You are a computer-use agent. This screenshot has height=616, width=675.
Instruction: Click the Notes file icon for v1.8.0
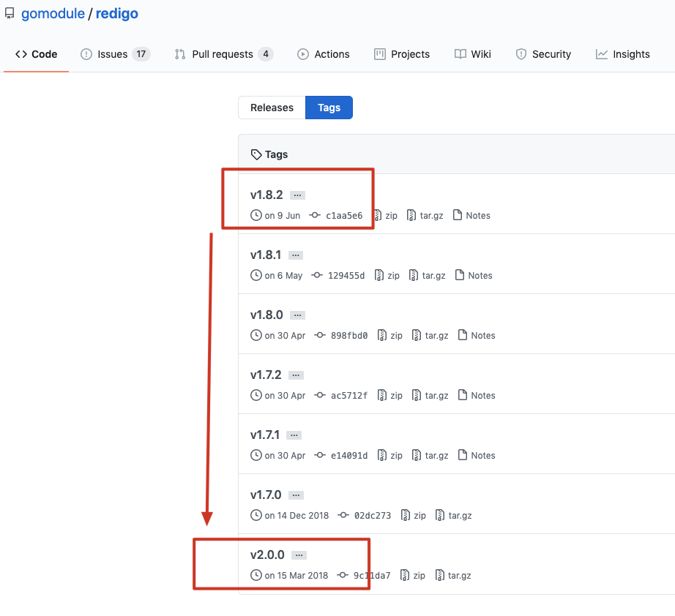461,335
